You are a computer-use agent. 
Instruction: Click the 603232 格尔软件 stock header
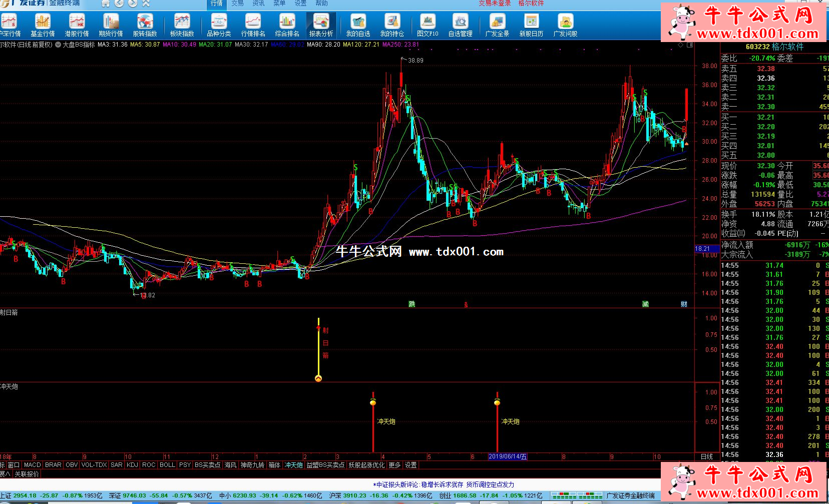pyautogui.click(x=774, y=47)
